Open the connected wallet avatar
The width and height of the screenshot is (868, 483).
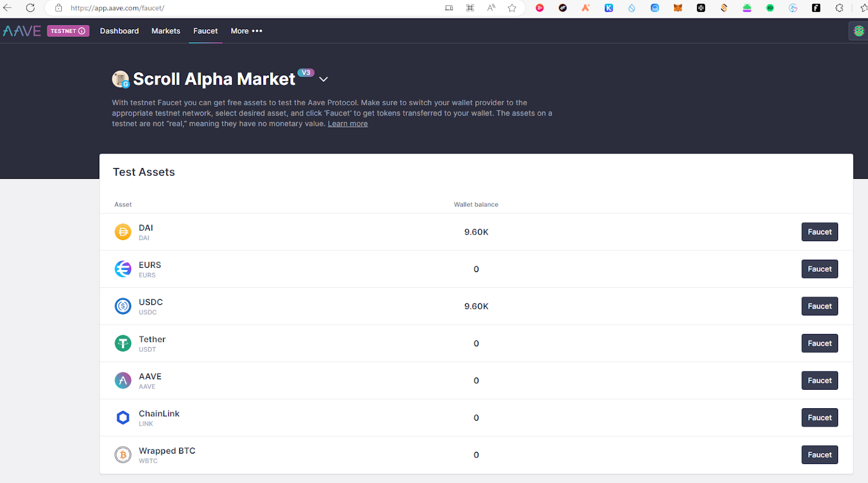coord(859,31)
